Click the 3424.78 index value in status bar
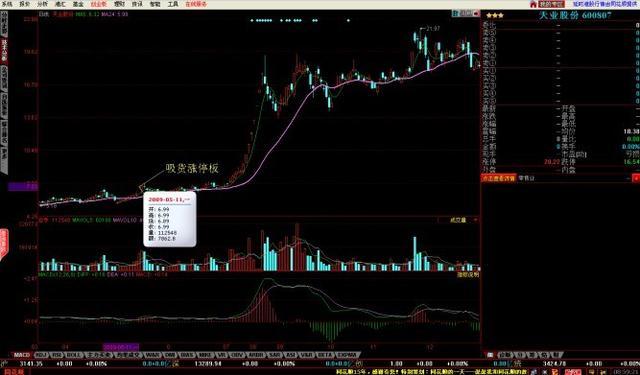The image size is (640, 375). [555, 363]
